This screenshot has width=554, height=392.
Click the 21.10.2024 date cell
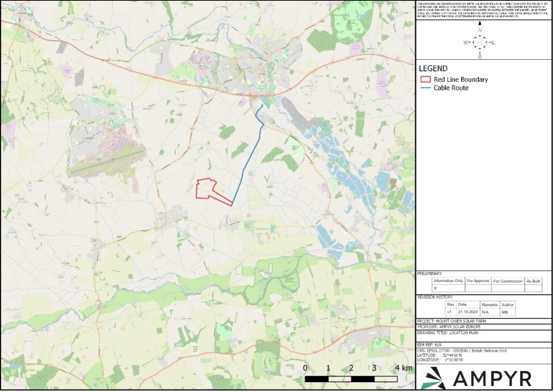(x=468, y=312)
